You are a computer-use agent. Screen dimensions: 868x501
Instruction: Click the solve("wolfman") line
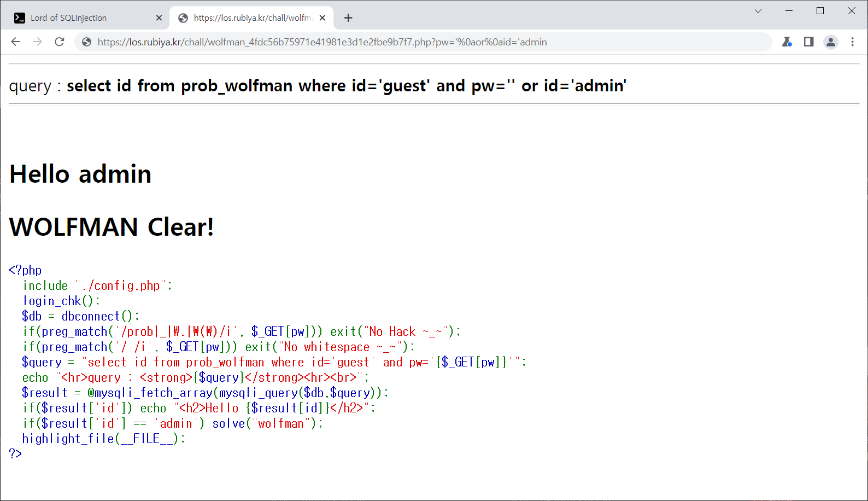pyautogui.click(x=173, y=423)
